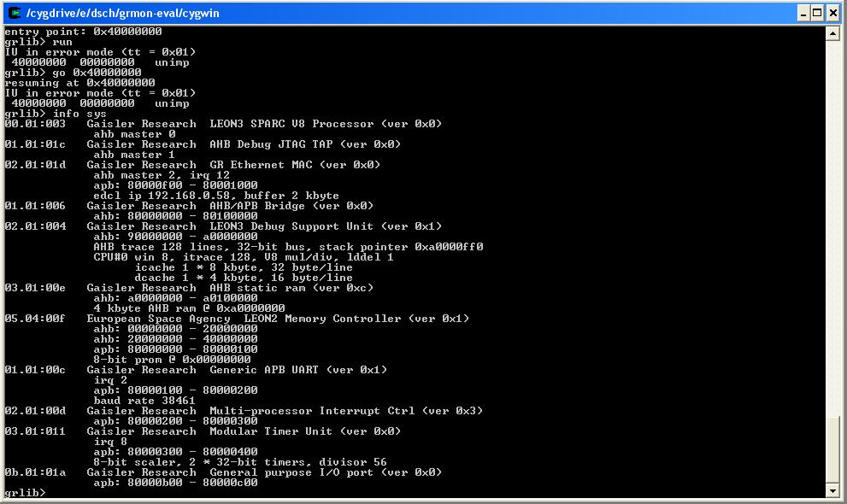Image resolution: width=847 pixels, height=504 pixels.
Task: Click 'LEON2 Memory Controller' text
Action: (322, 319)
